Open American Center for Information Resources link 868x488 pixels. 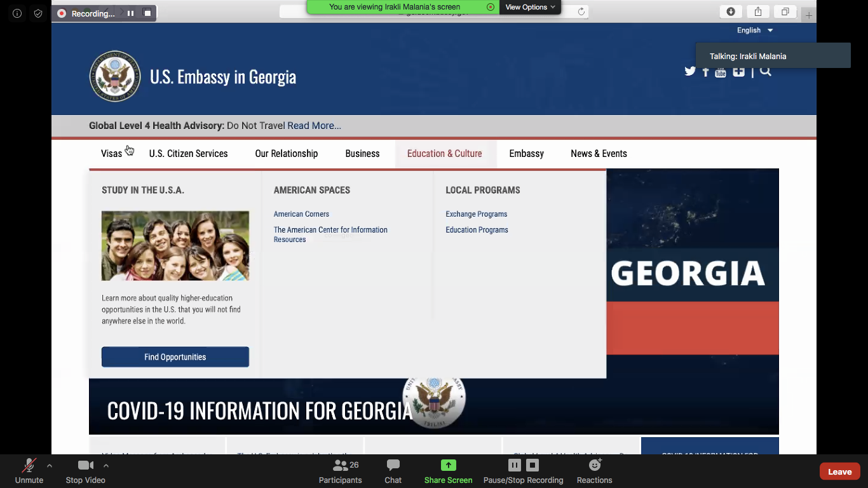click(x=330, y=234)
